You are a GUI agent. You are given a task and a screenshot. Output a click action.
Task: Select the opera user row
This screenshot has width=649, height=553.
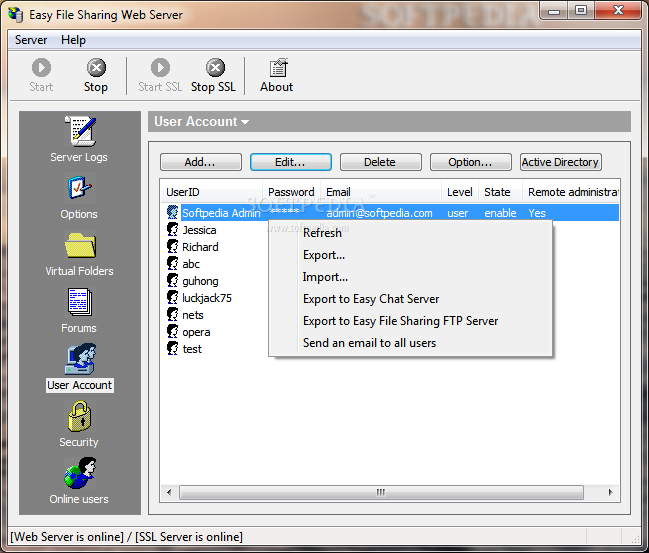click(x=196, y=332)
